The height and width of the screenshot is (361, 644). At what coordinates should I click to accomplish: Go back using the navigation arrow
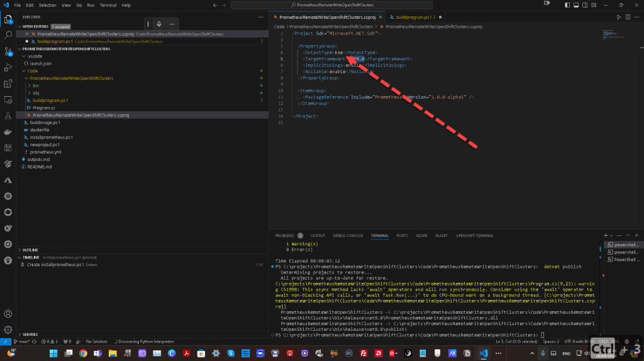(215, 5)
